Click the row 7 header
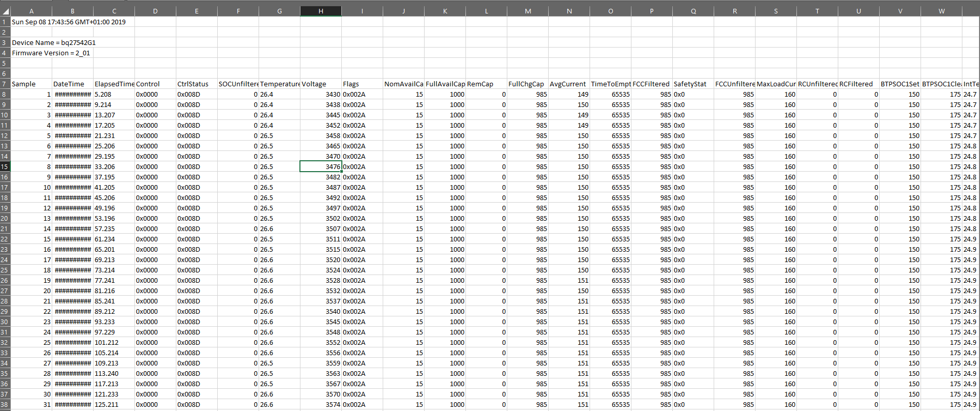This screenshot has height=411, width=980. coord(5,84)
